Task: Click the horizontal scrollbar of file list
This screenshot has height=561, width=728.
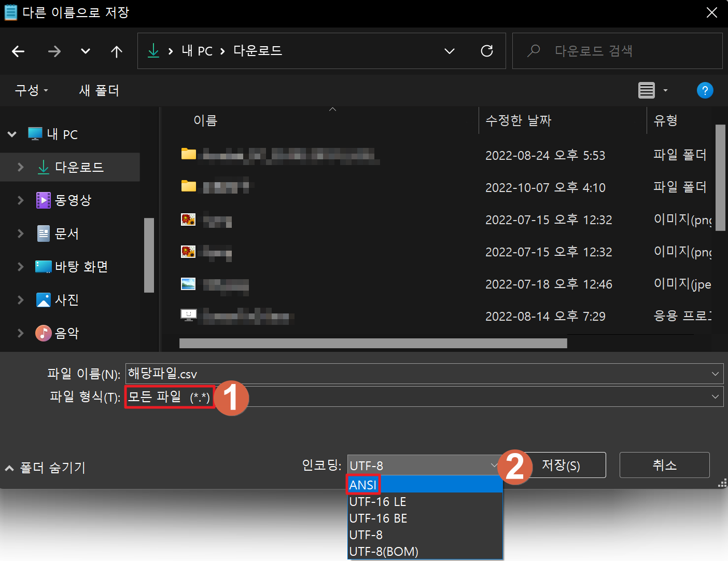Action: (373, 343)
